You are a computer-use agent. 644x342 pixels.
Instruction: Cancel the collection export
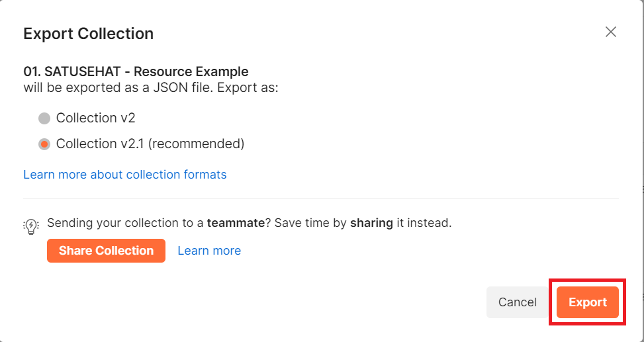[x=517, y=302]
